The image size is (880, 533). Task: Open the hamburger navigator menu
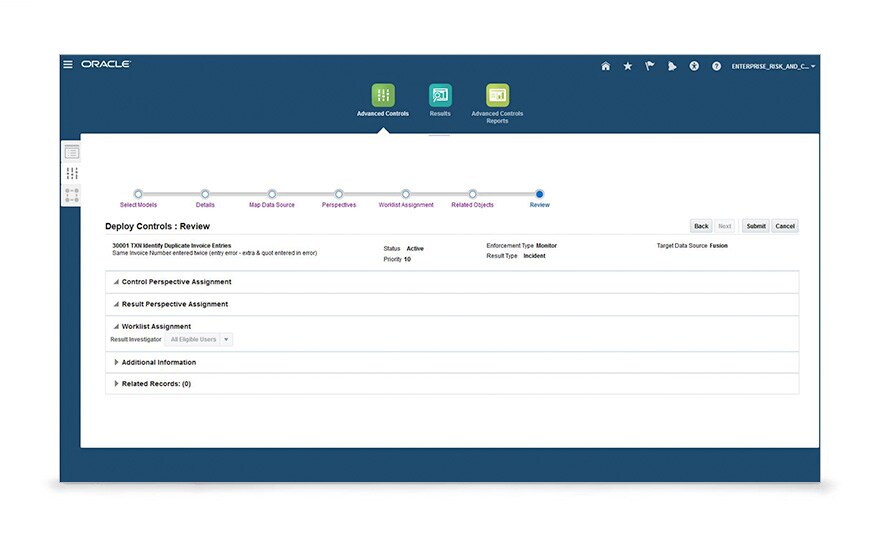click(68, 65)
